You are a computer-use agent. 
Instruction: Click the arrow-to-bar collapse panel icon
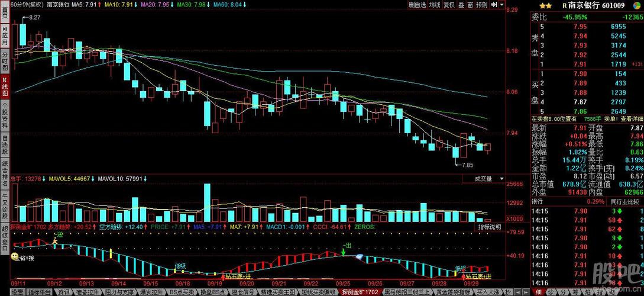tap(494, 5)
